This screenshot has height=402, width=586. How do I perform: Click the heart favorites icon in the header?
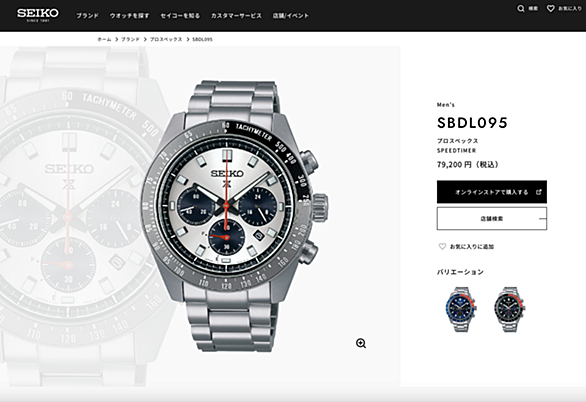(x=550, y=8)
